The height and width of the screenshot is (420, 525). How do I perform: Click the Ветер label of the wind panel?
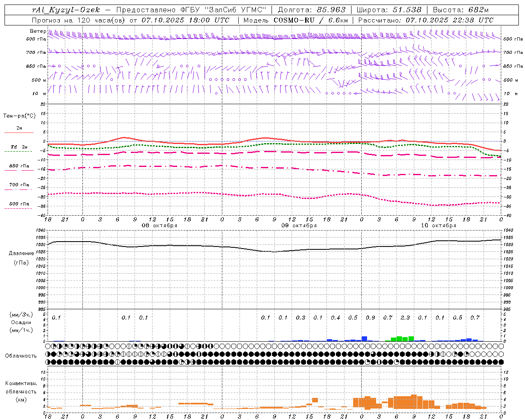pyautogui.click(x=38, y=31)
